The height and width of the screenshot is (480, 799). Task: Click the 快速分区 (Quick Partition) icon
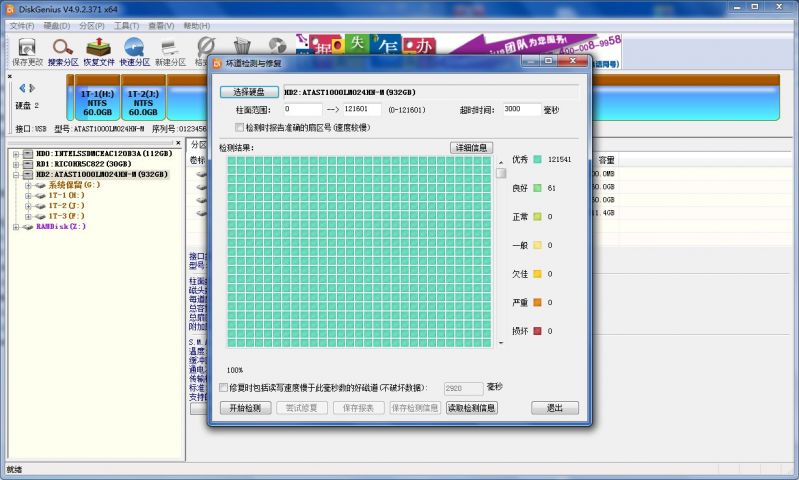(135, 50)
